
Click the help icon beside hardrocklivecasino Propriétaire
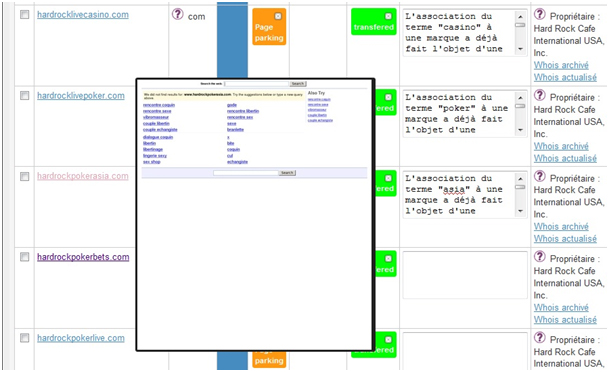click(539, 14)
